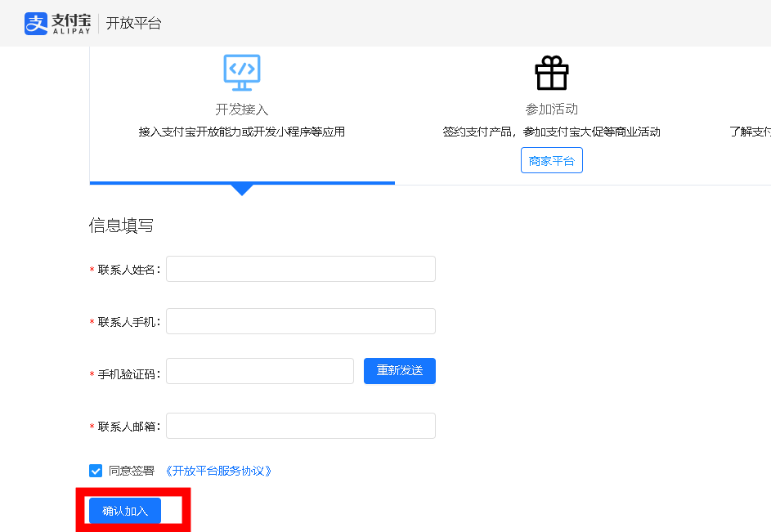Screen dimensions: 771x532
Task: Click the 开发接入 code monitor icon
Action: pos(242,73)
